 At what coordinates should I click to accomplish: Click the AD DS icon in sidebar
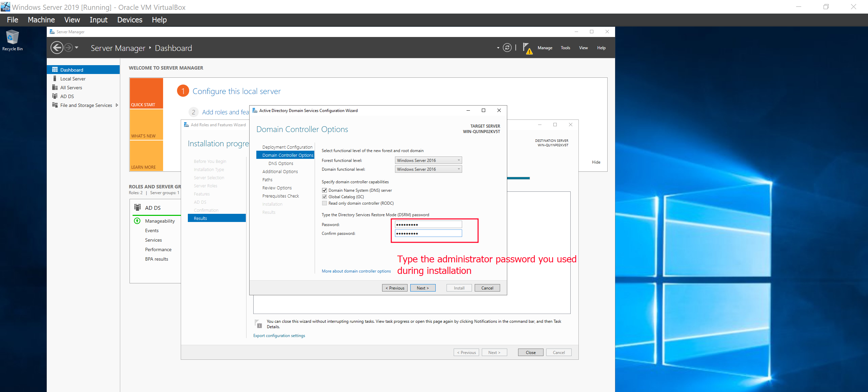[x=55, y=96]
